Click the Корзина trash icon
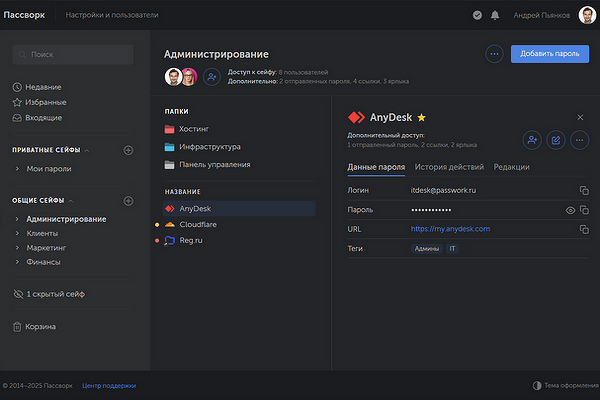The height and width of the screenshot is (400, 600). (x=17, y=327)
